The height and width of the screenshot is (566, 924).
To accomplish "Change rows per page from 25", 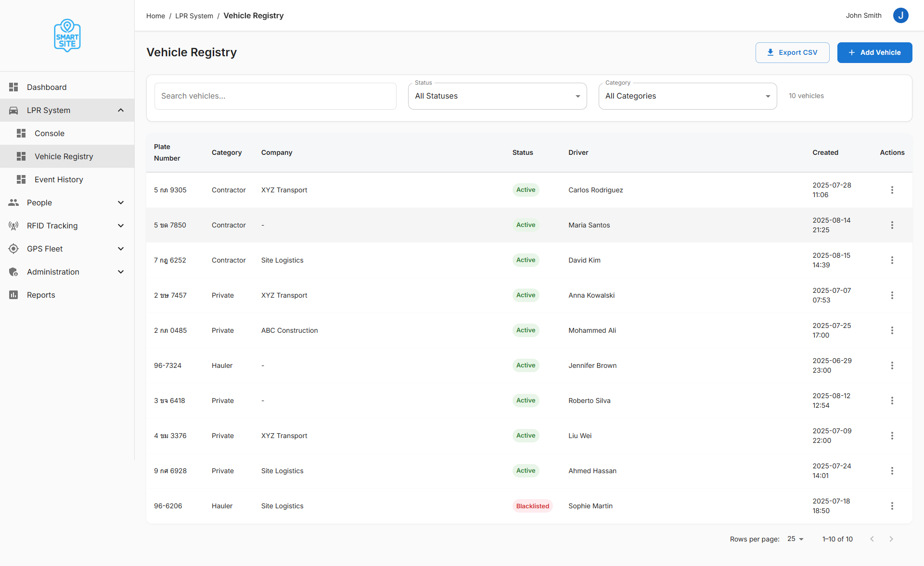I will coord(796,539).
